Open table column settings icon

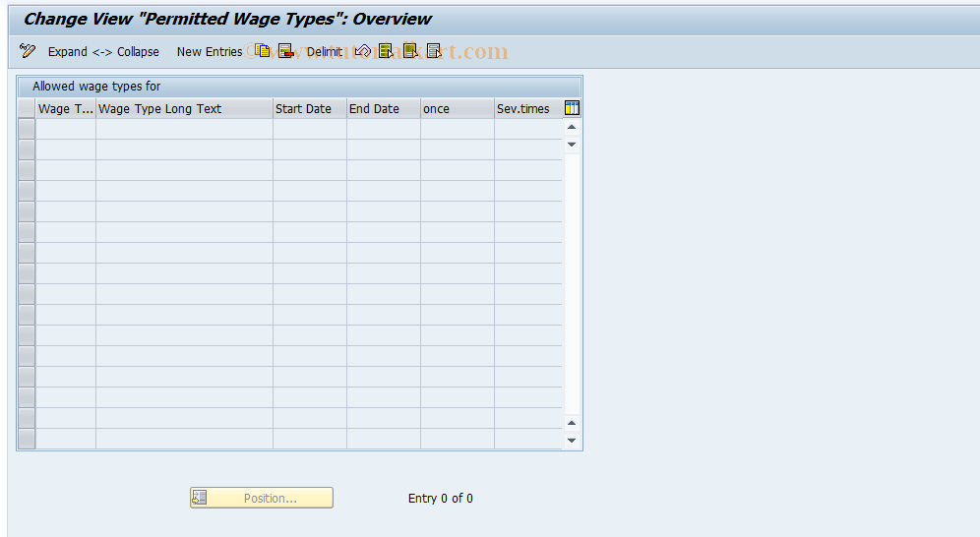(x=572, y=108)
